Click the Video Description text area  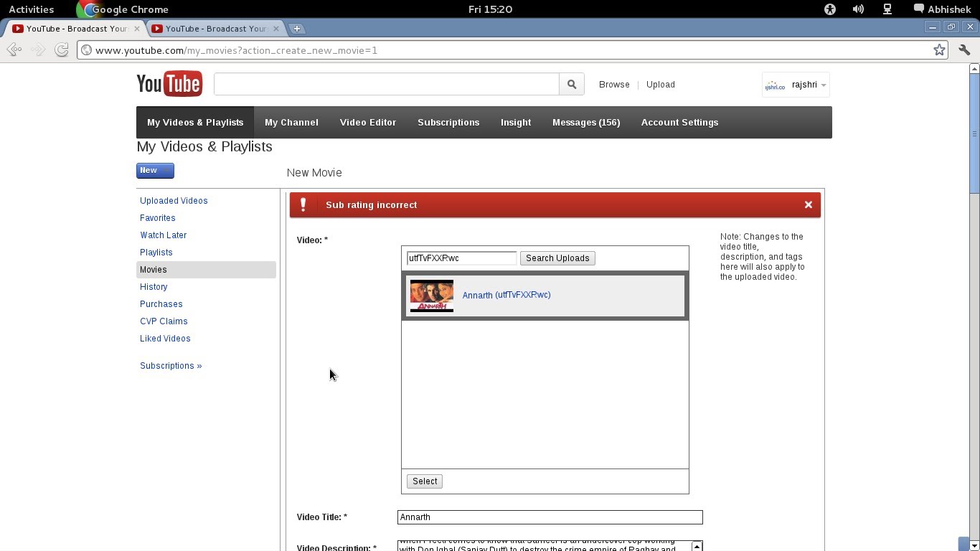pyautogui.click(x=544, y=546)
